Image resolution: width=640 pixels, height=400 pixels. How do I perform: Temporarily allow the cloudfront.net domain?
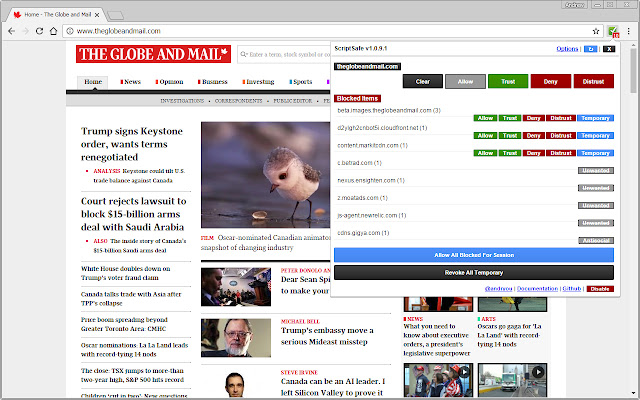[596, 136]
